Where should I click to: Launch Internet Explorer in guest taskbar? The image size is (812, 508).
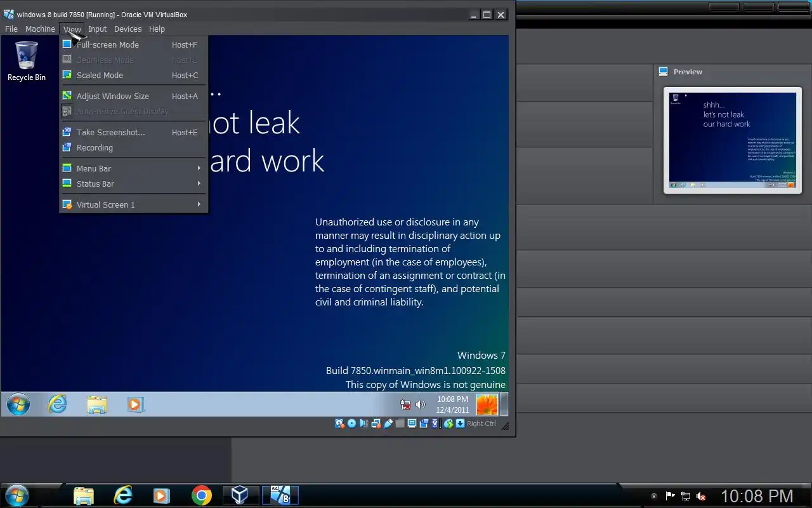[58, 404]
